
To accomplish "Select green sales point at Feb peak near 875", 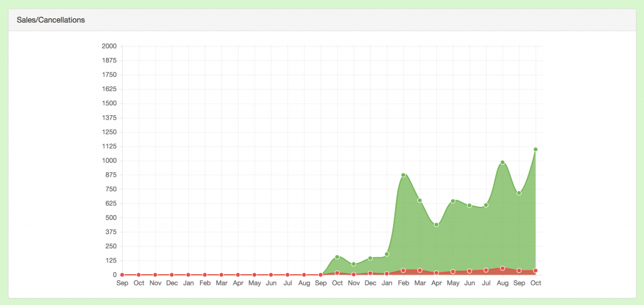I will [x=403, y=175].
